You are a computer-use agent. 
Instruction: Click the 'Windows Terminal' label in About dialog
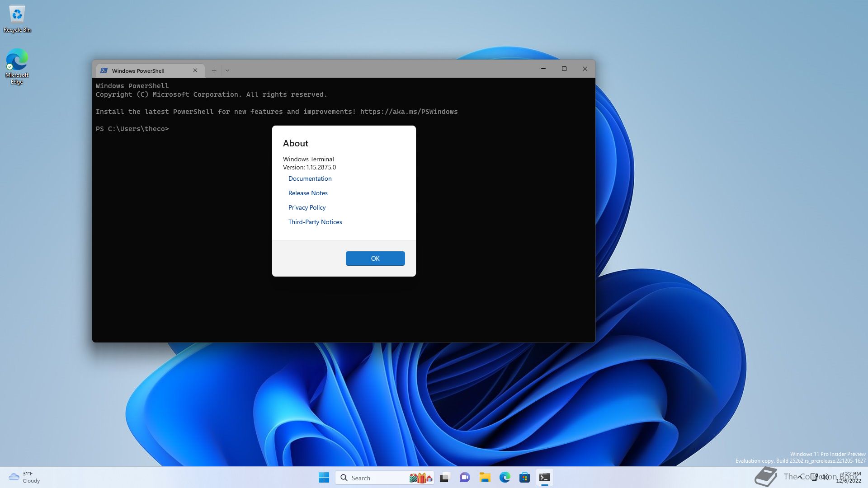click(x=308, y=159)
